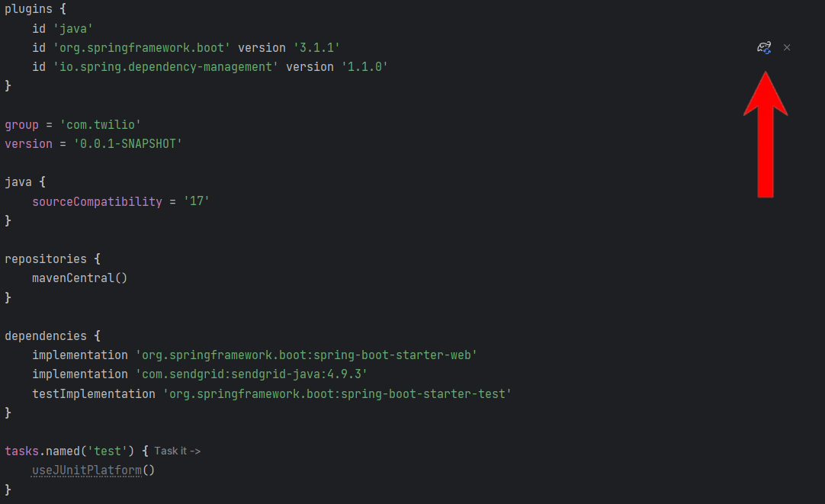The image size is (825, 504).
Task: Click the dependencies block keyword
Action: coord(46,335)
